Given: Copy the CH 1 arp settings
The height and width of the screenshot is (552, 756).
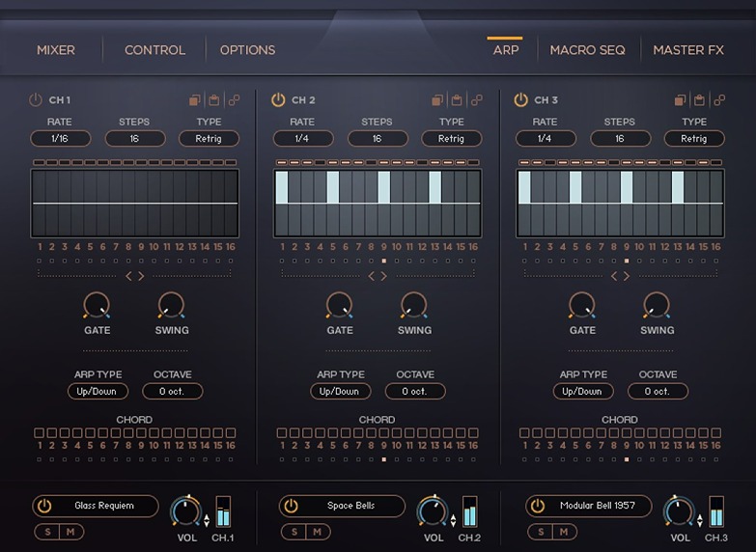Looking at the screenshot, I should pyautogui.click(x=195, y=99).
